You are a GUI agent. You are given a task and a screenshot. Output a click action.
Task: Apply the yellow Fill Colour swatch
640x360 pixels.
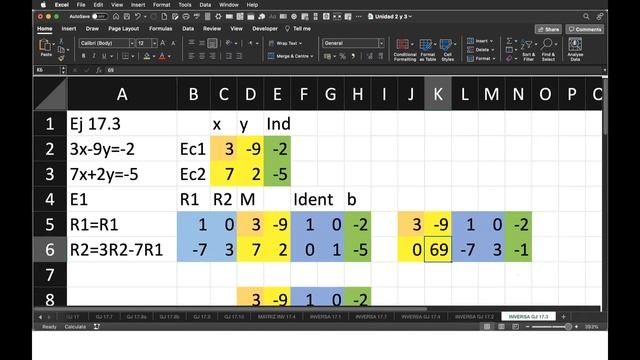pos(147,56)
